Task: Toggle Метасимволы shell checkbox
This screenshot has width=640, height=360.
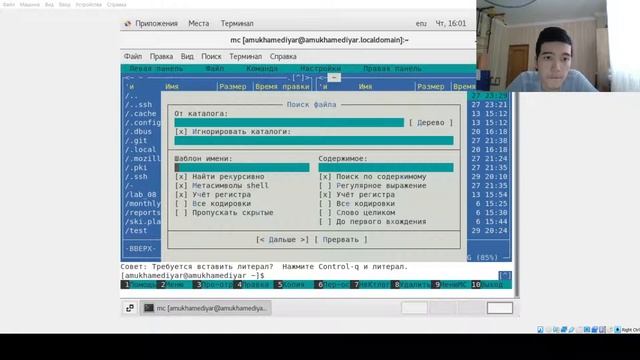Action: tap(181, 186)
